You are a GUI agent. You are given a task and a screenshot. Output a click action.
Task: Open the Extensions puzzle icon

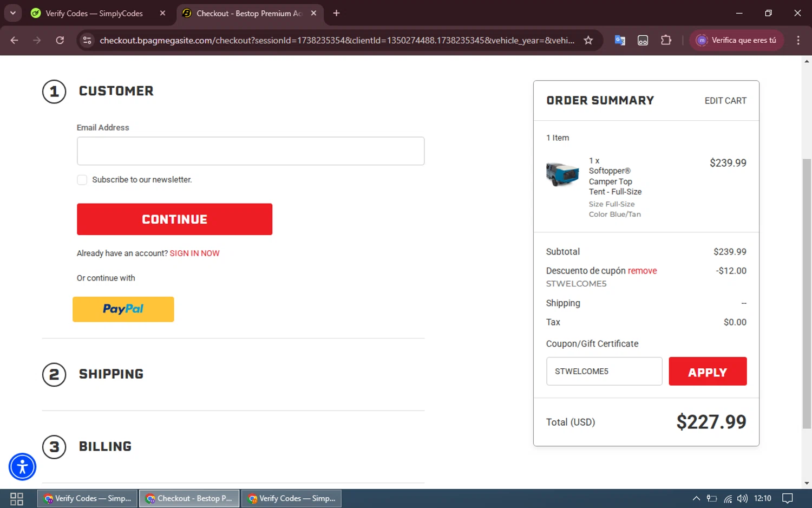(666, 40)
